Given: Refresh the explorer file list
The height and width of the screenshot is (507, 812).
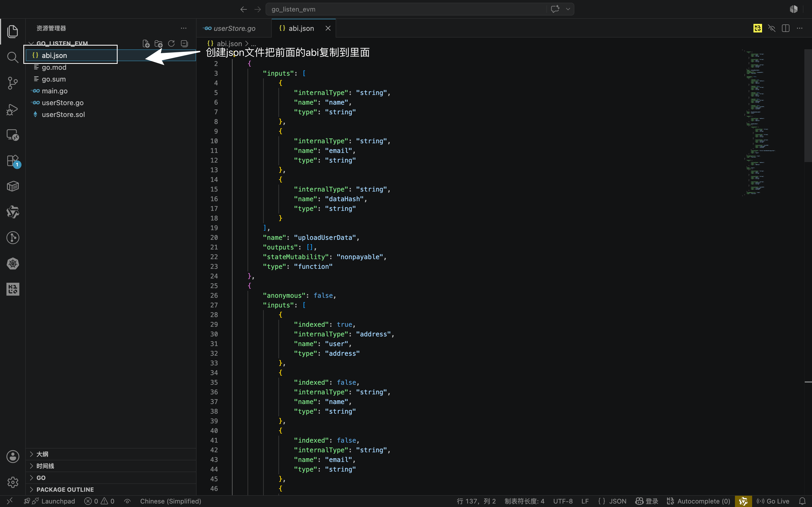Looking at the screenshot, I should click(x=171, y=43).
